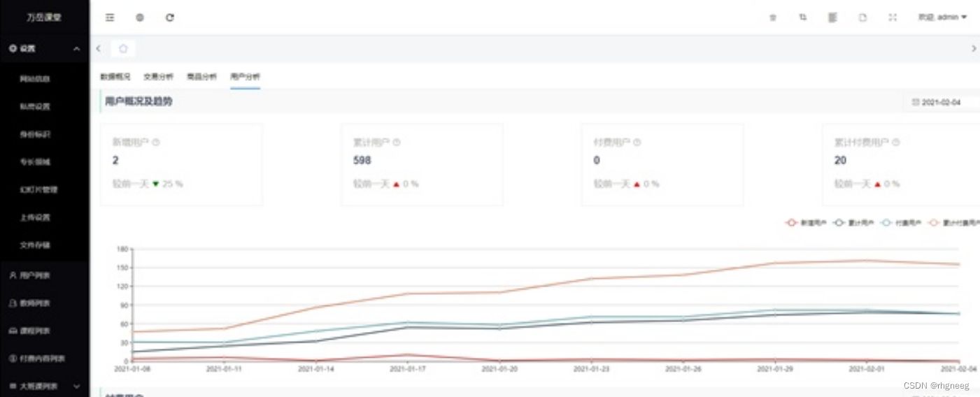The width and height of the screenshot is (980, 397).
Task: Click the swap arrows icon in header
Action: click(x=803, y=17)
